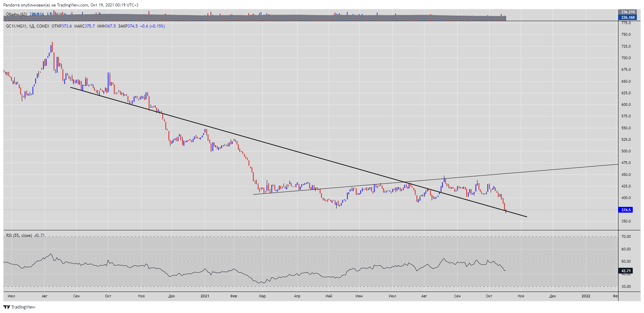Click the 725.0 price axis label
Screen dimensions: 644x313
626,46
